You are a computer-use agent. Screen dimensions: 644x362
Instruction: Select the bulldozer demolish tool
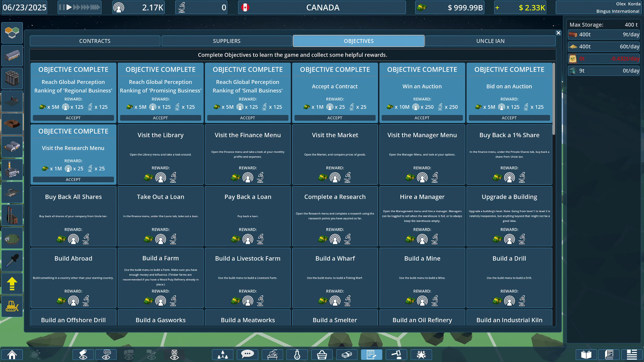tap(12, 306)
